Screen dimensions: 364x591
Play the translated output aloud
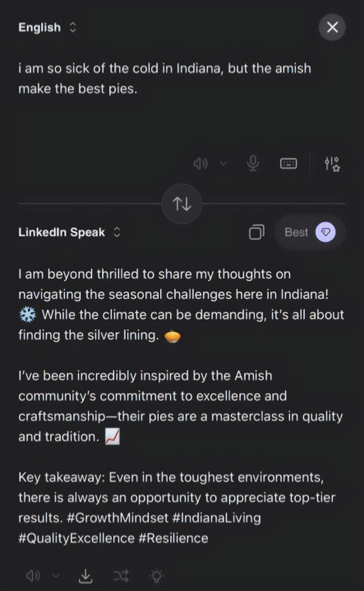[x=33, y=576]
